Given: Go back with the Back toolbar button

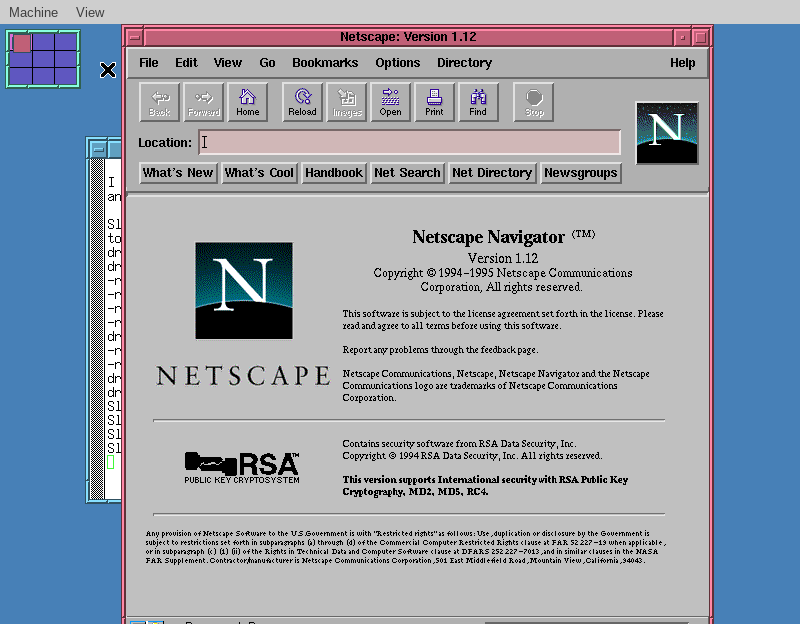Looking at the screenshot, I should pos(160,103).
